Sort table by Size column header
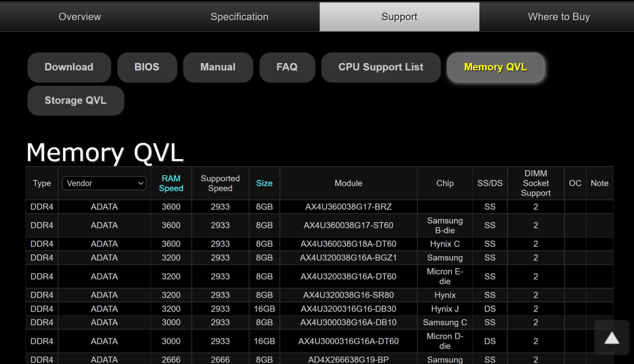The image size is (634, 364). pyautogui.click(x=264, y=183)
